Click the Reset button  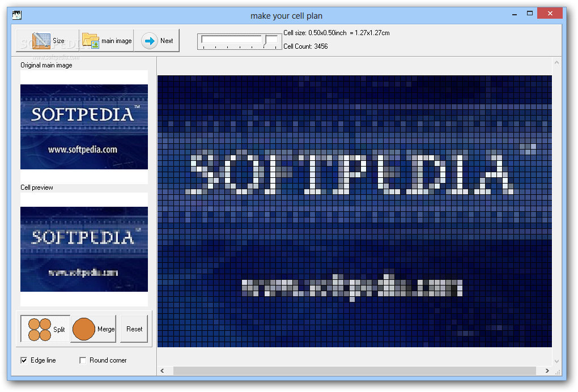tap(134, 329)
